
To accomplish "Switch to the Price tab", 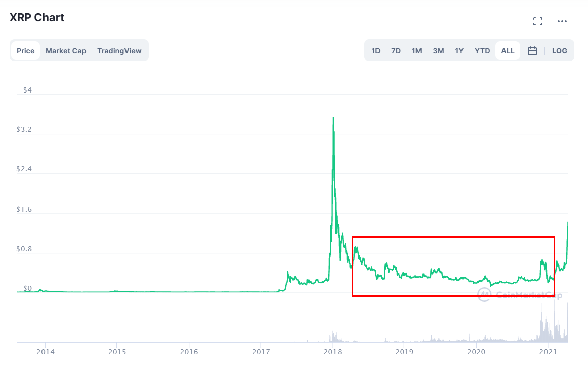I will tap(25, 51).
